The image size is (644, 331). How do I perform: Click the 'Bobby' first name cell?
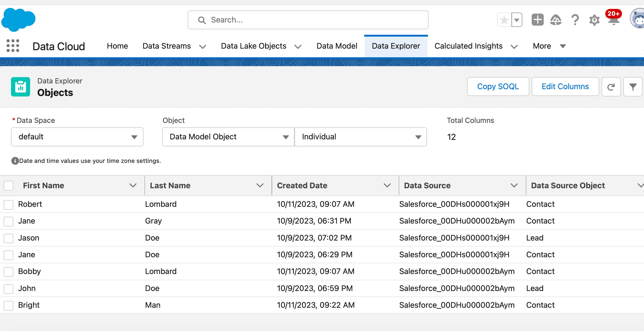tap(30, 271)
